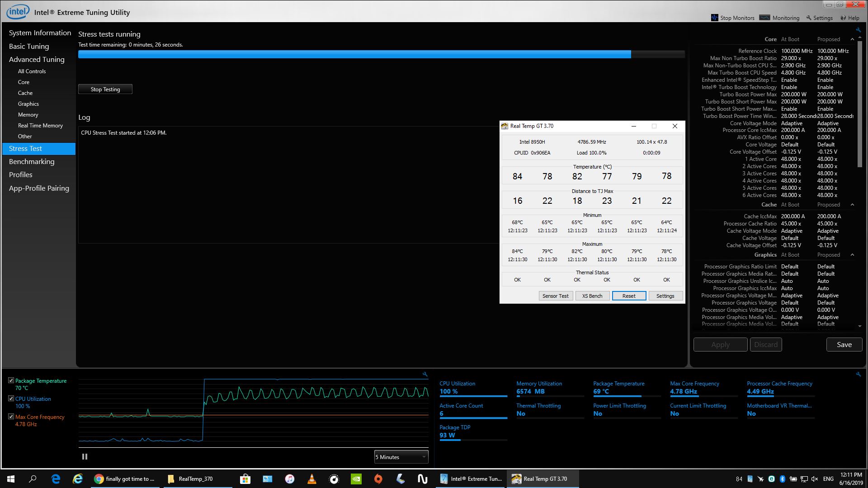This screenshot has height=488, width=868.
Task: Open Real Temp Settings button
Action: [665, 296]
